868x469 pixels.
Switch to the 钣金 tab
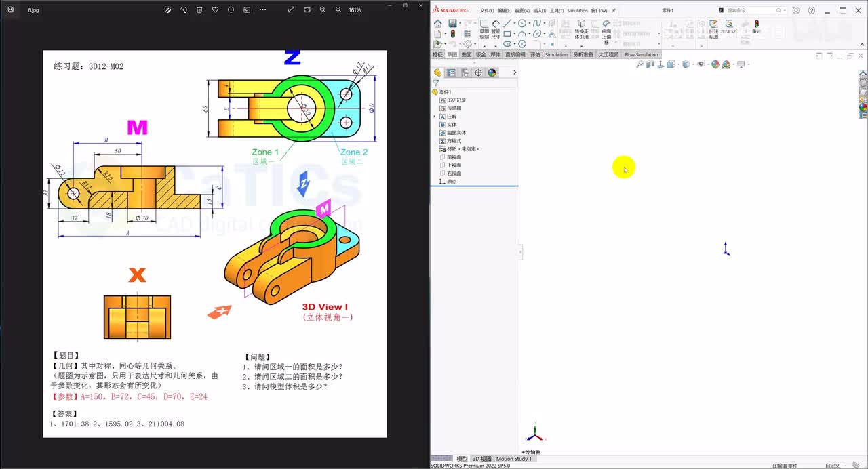pos(481,54)
